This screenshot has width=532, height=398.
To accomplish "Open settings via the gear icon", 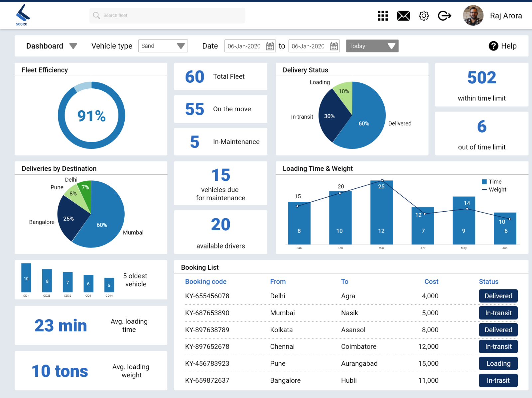I will click(x=424, y=15).
